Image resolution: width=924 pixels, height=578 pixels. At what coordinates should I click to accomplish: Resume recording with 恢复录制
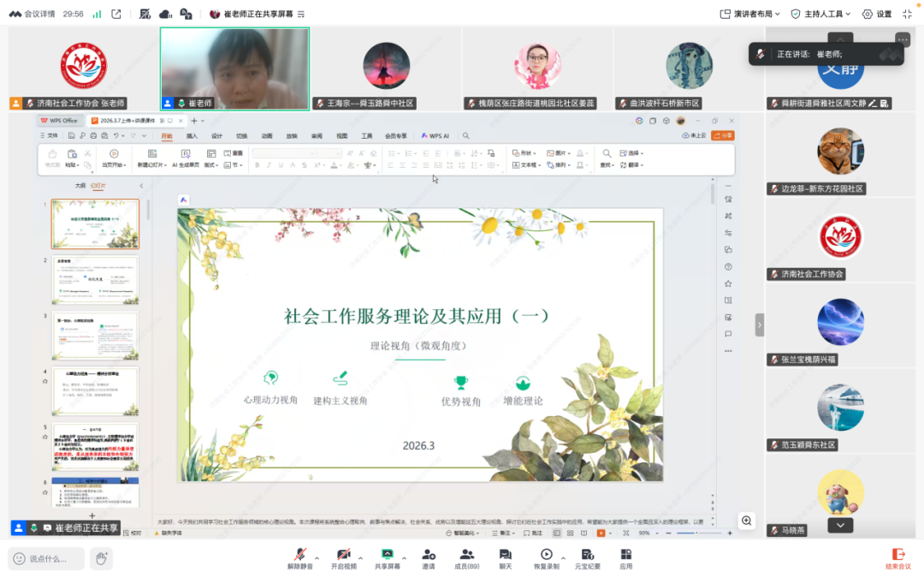point(547,555)
